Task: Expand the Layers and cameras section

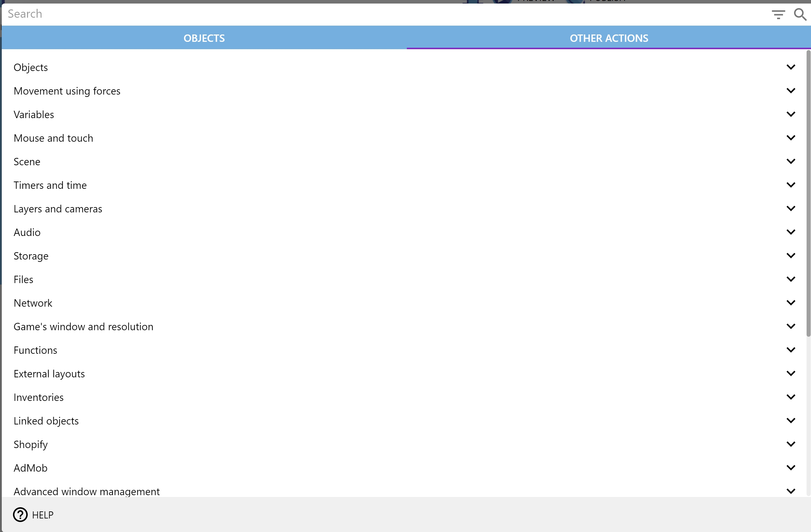Action: [x=791, y=208]
